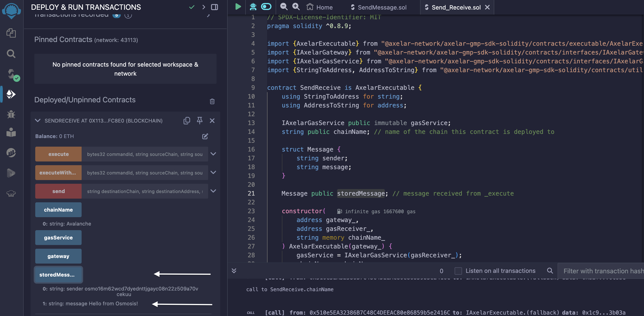Click the AI robot assistant icon
Viewport: 644px width, 316px height.
[x=253, y=7]
